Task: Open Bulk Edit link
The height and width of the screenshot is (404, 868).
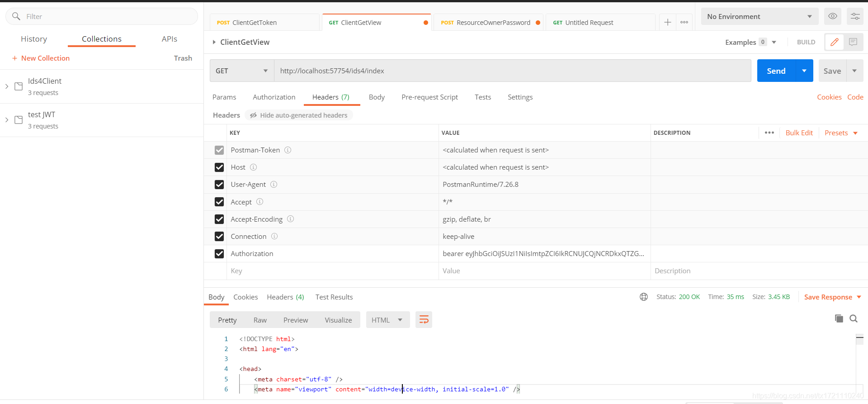Action: pos(799,133)
